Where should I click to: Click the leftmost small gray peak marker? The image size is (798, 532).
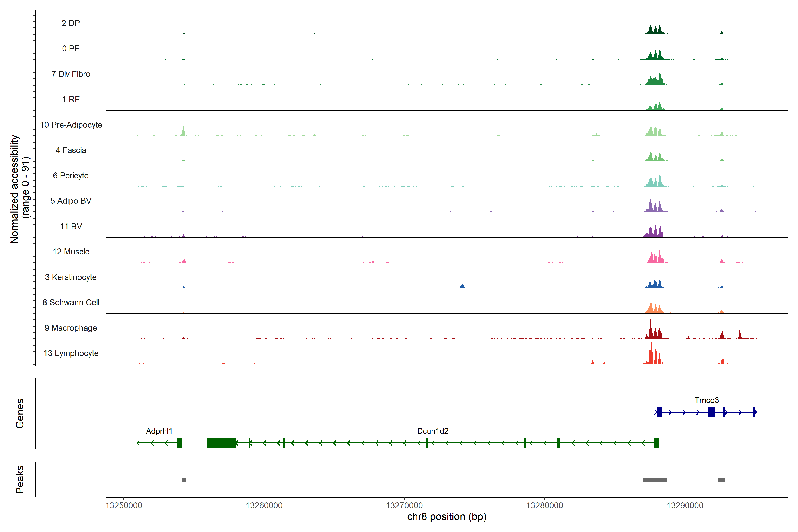tap(184, 480)
